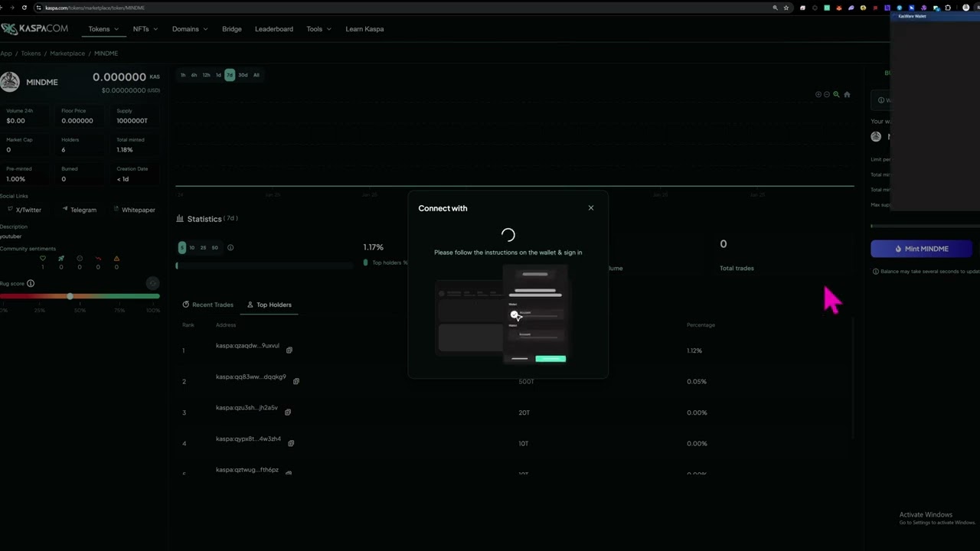
Task: Click the Rug score info icon
Action: click(x=31, y=283)
